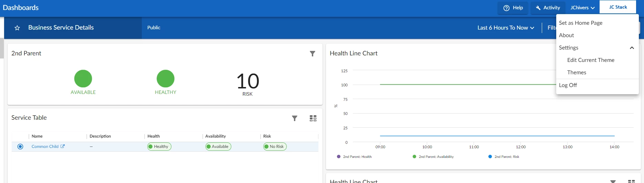Toggle 2nd Parent: Risk legend entry

point(504,157)
